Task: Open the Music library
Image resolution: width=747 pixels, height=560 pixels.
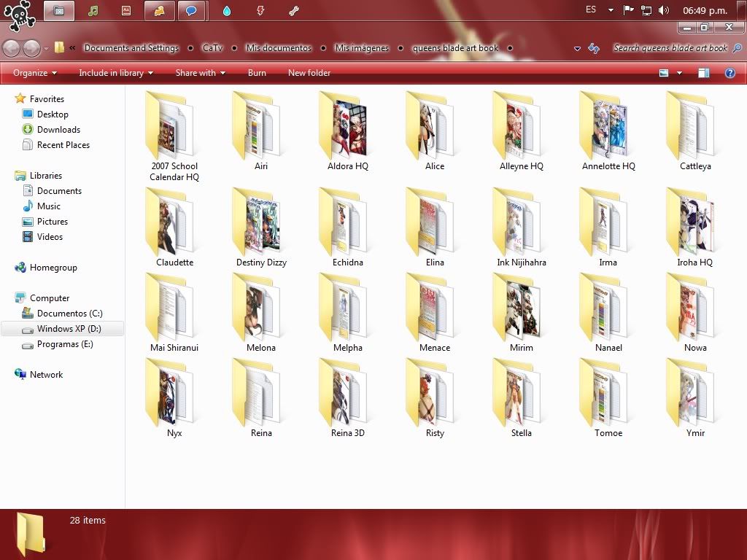Action: (42, 206)
